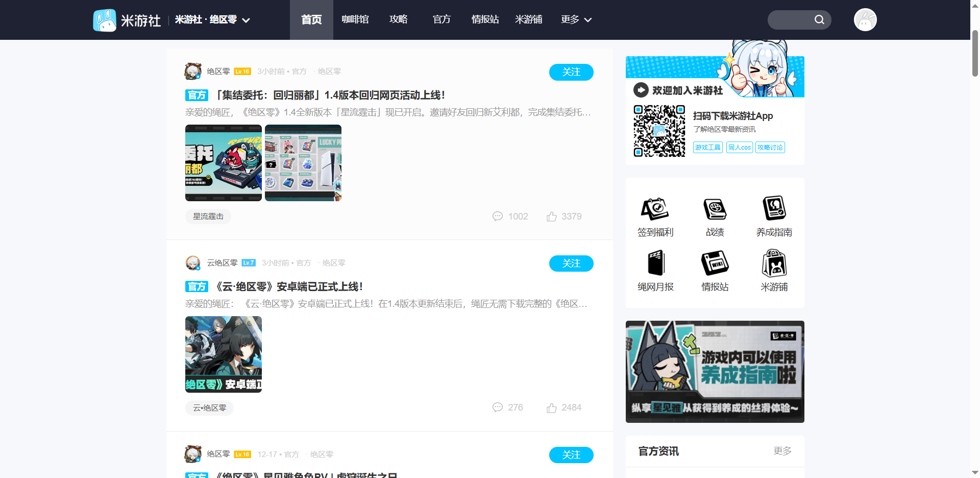Click 绝区零 forum link on 云绝区零 post
This screenshot has width=980, height=478.
tap(334, 263)
